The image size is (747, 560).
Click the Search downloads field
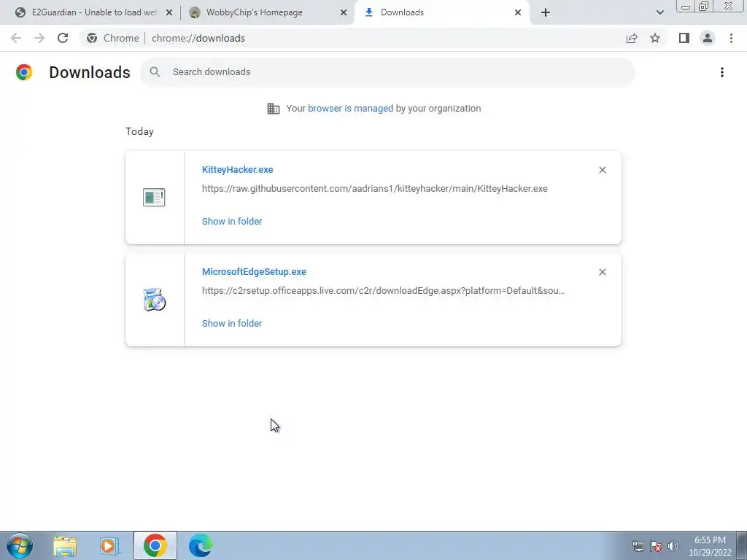(x=387, y=72)
